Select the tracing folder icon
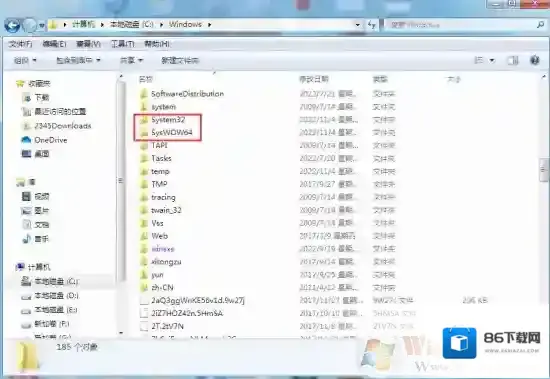This screenshot has width=550, height=379. tap(144, 197)
